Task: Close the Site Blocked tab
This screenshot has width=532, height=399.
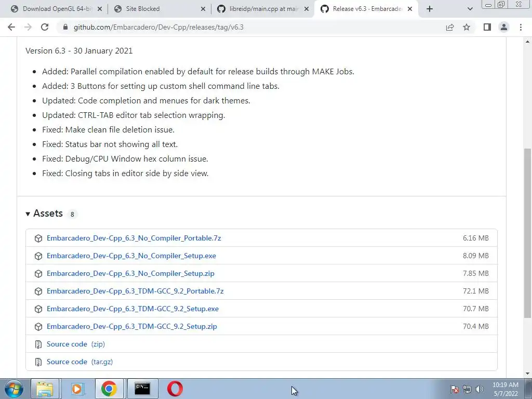Action: 203,9
